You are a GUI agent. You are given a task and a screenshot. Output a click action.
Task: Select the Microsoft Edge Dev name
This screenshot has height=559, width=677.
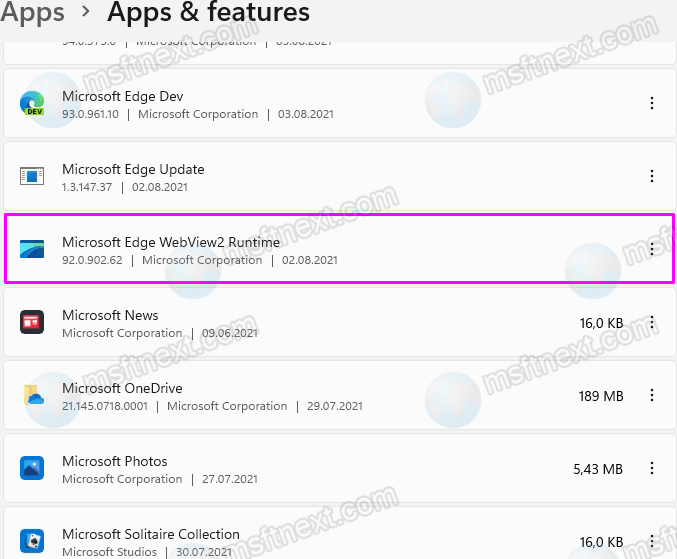pos(123,96)
